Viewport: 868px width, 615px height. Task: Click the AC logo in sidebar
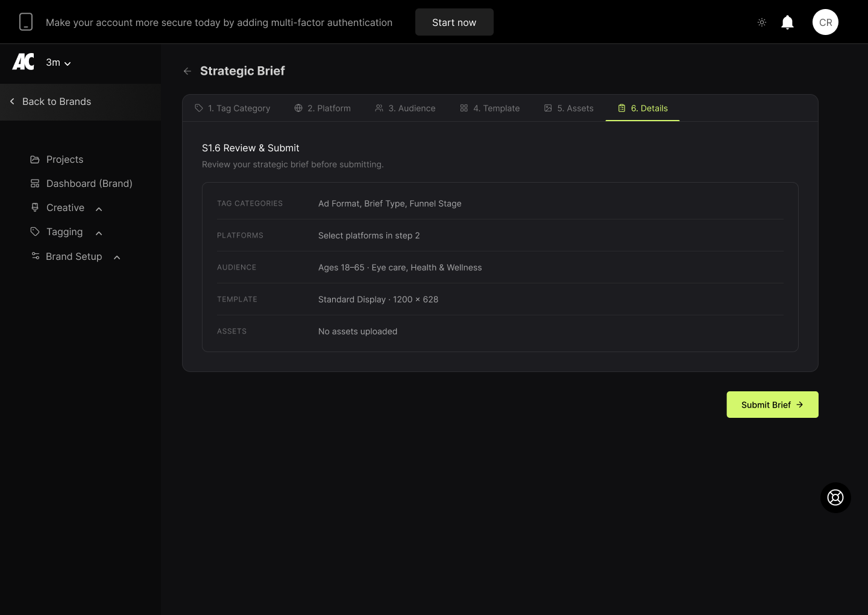tap(24, 62)
